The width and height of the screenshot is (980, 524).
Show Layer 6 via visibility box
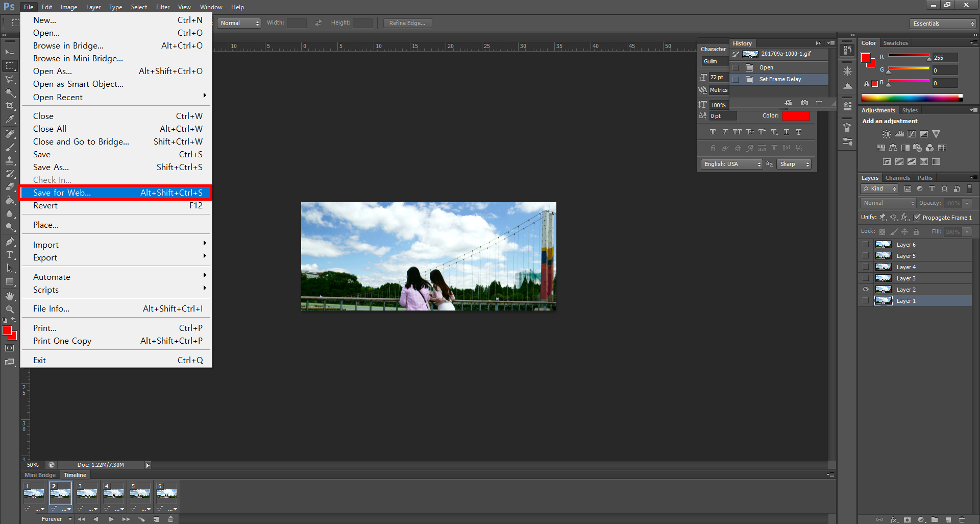[866, 245]
